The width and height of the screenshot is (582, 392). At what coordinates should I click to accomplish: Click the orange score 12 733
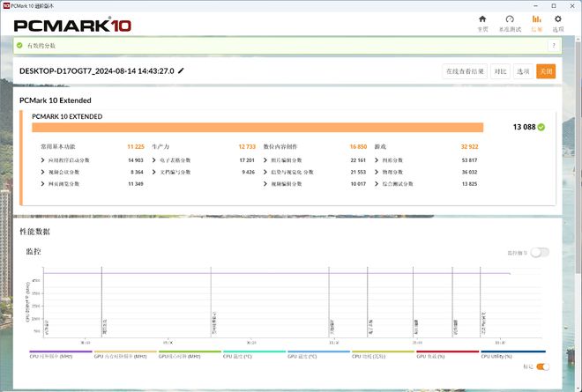pos(247,147)
